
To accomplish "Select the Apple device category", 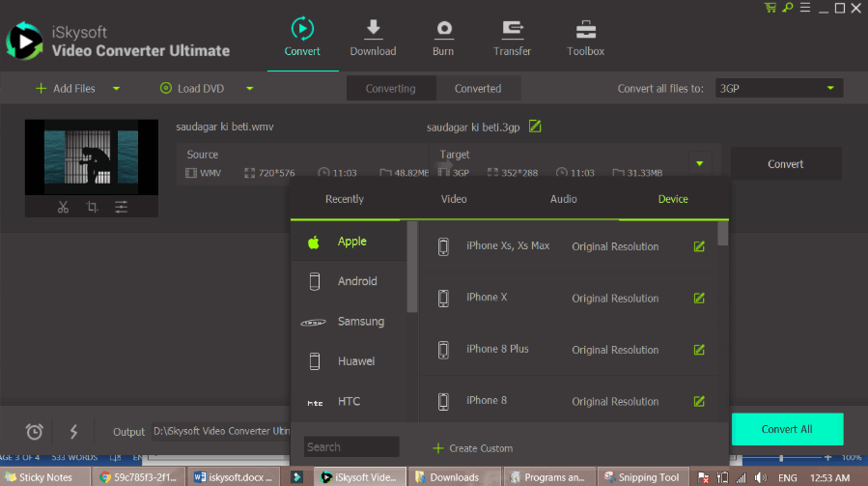I will click(349, 242).
